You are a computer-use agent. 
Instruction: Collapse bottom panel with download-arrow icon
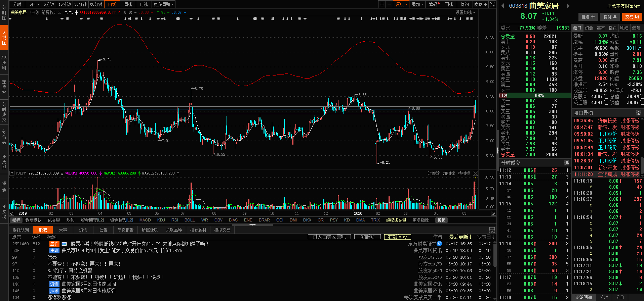[x=492, y=230]
